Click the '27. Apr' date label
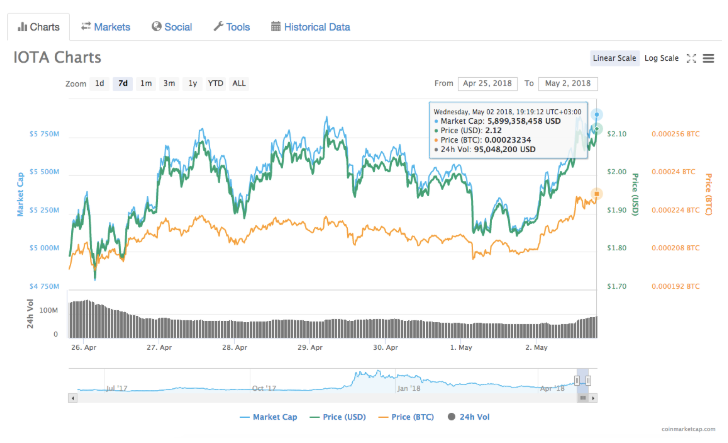 click(x=159, y=347)
